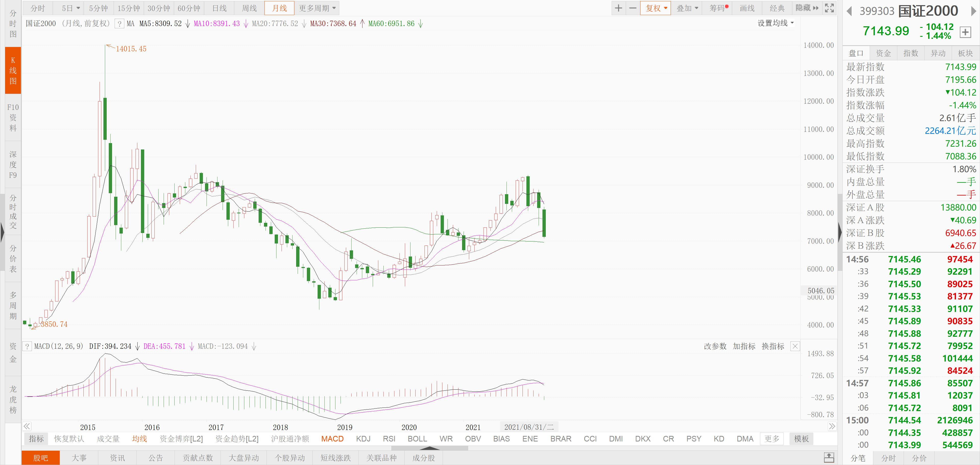Toggle the 均线 moving average overlay
This screenshot has height=465, width=980.
coord(139,439)
